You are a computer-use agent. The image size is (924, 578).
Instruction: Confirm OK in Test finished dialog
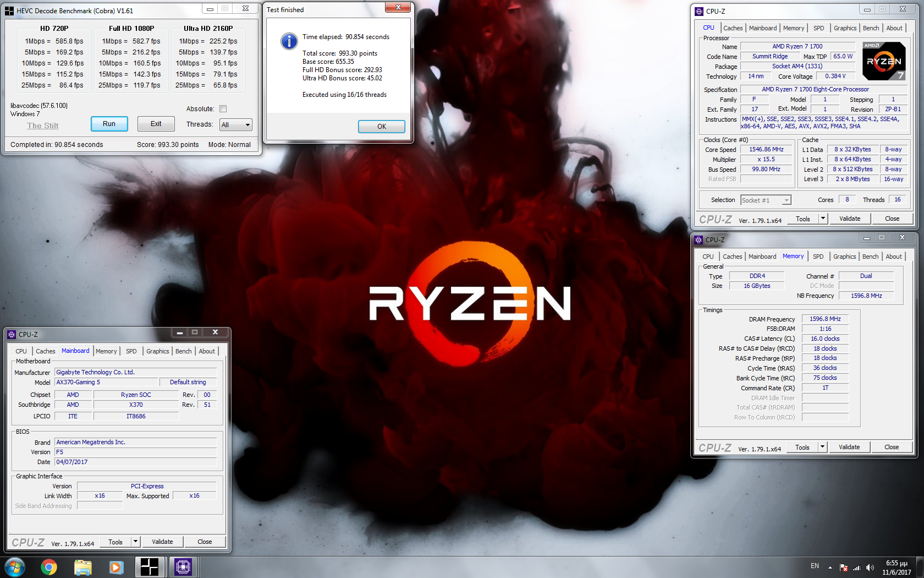[382, 127]
